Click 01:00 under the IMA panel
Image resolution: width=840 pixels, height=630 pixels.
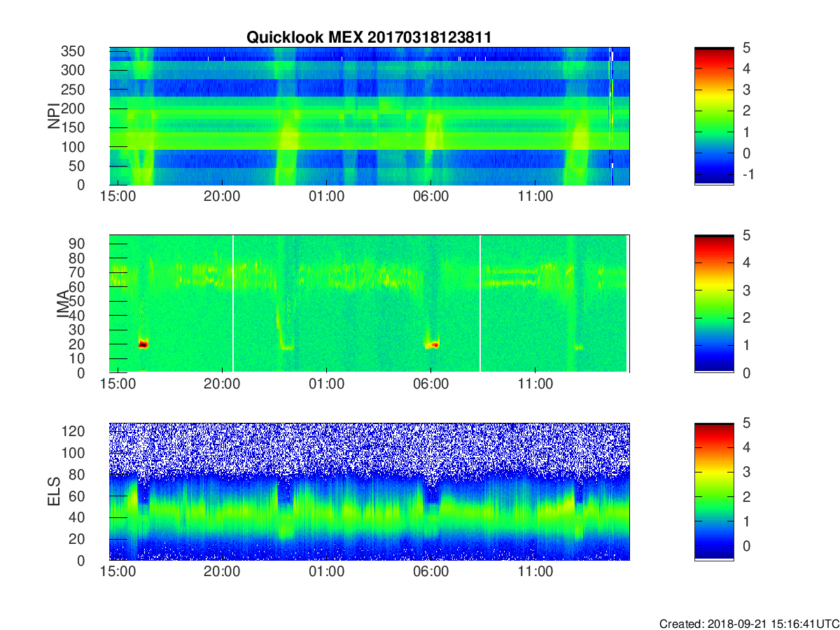326,384
